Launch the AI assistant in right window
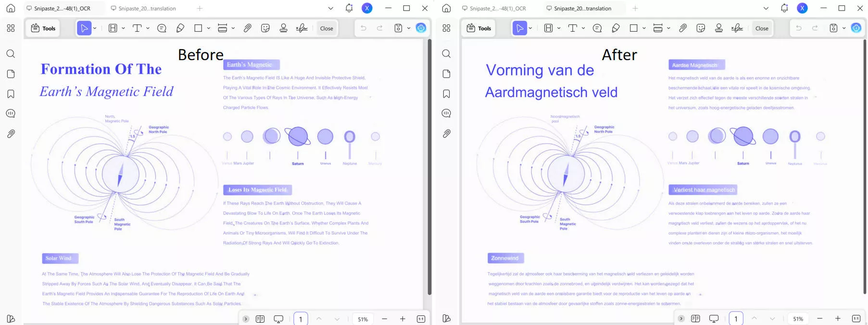The height and width of the screenshot is (325, 868). pyautogui.click(x=856, y=28)
